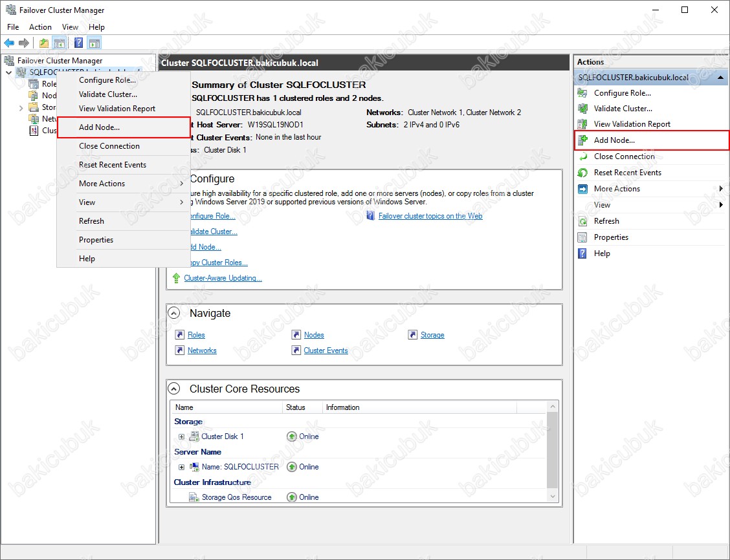Open the File menu
The image size is (730, 560).
[13, 27]
